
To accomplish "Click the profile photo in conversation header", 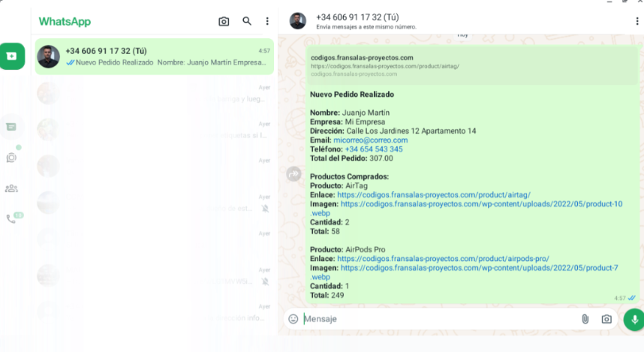I will tap(298, 21).
